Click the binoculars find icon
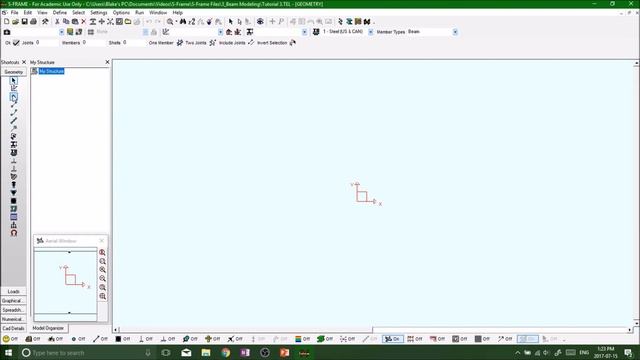The width and height of the screenshot is (640, 360). pyautogui.click(x=183, y=22)
